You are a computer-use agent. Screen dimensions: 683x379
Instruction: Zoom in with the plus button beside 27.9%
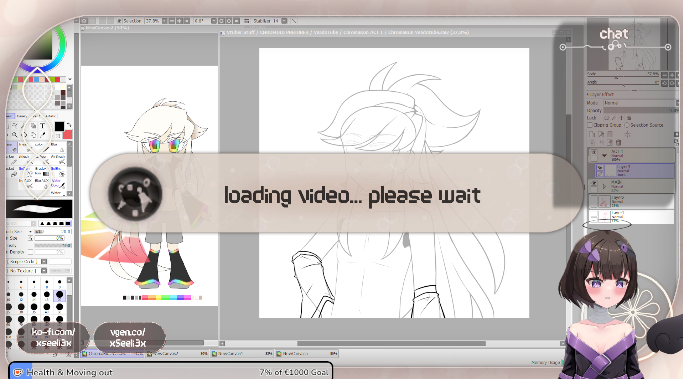point(179,20)
